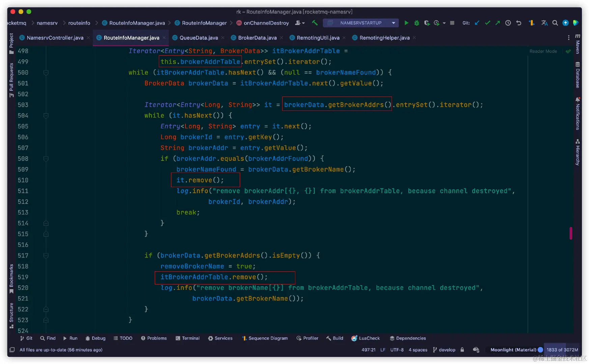
Task: Click Git Update Project arrow
Action: (477, 23)
